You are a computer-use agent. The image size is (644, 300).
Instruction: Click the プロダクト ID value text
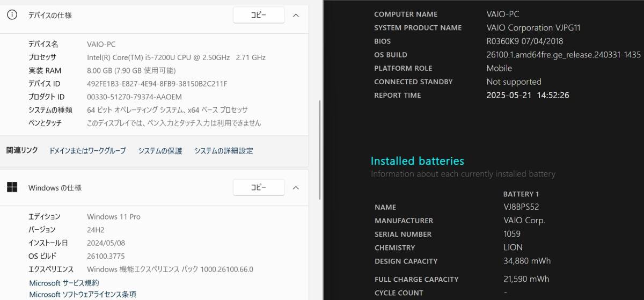(134, 97)
